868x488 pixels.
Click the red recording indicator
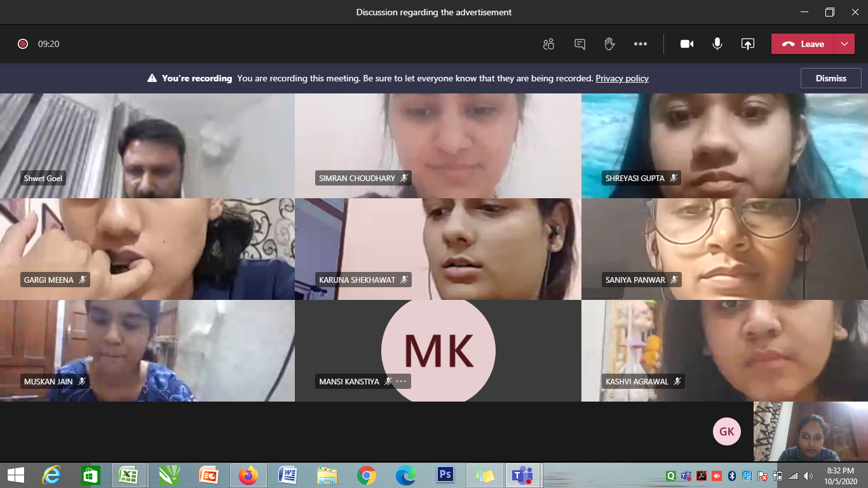(23, 44)
